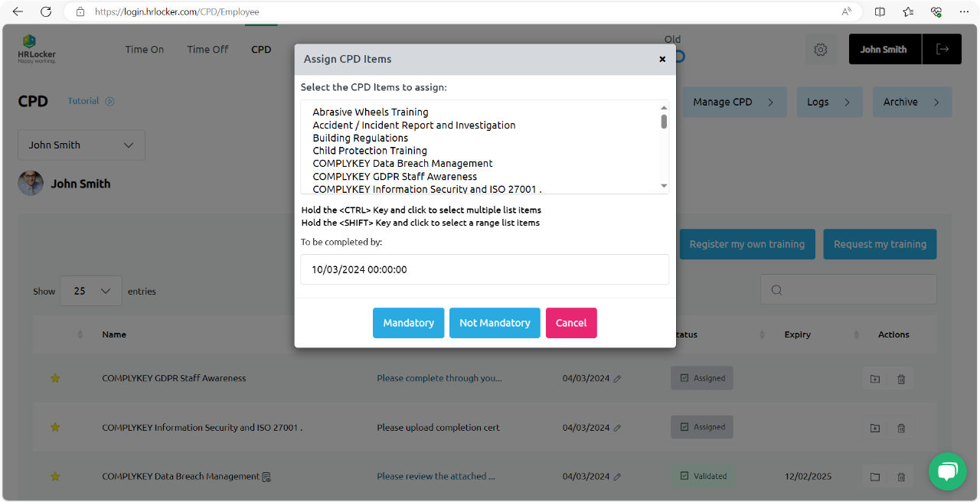Click the settings gear icon
The width and height of the screenshot is (980, 502).
pyautogui.click(x=820, y=50)
